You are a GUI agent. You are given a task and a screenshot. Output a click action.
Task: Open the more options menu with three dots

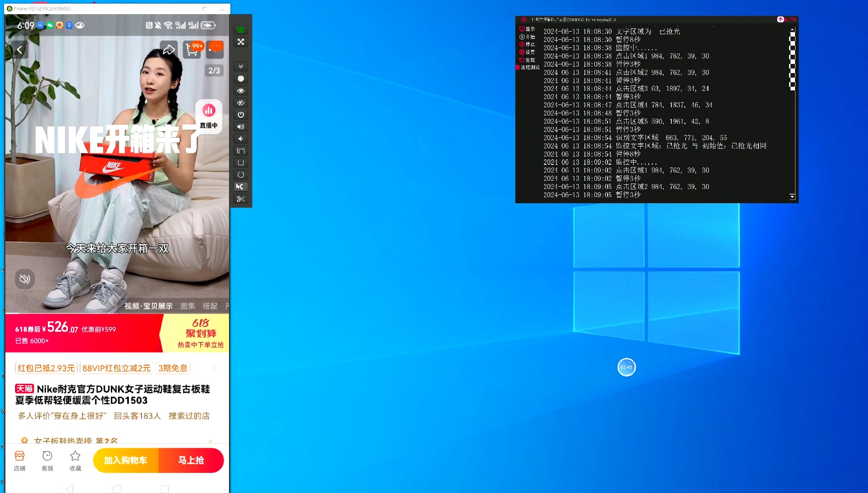pos(215,49)
